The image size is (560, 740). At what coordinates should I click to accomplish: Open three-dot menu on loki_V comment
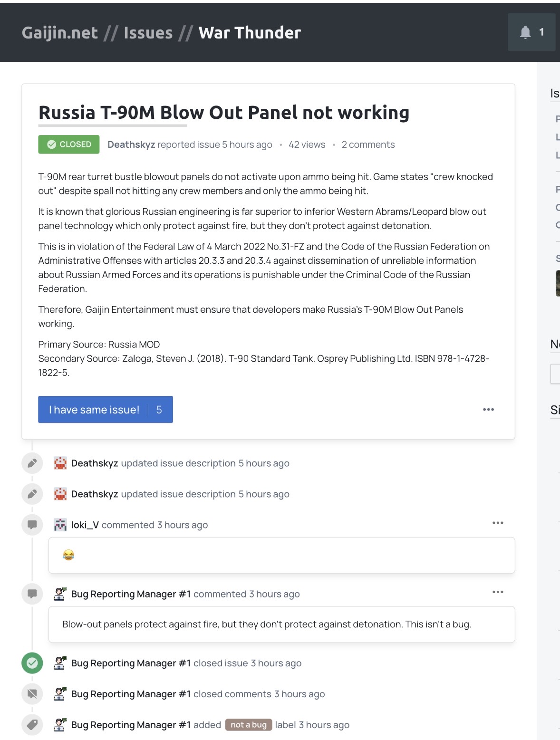498,523
